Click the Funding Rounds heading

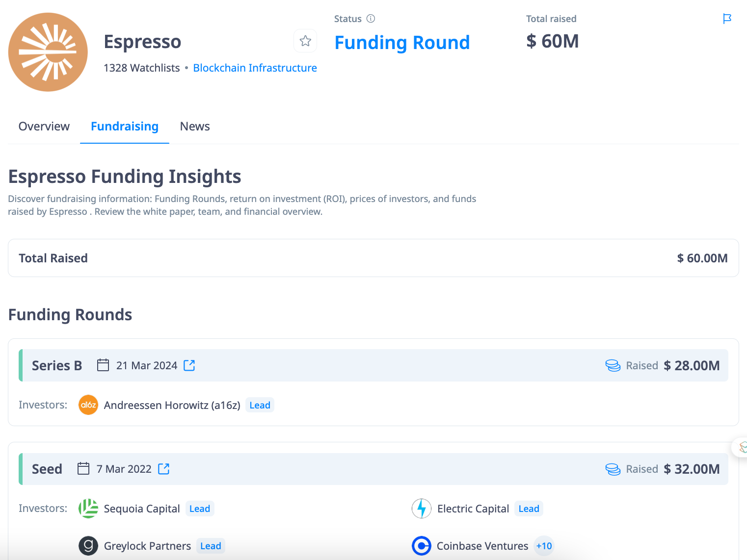70,314
